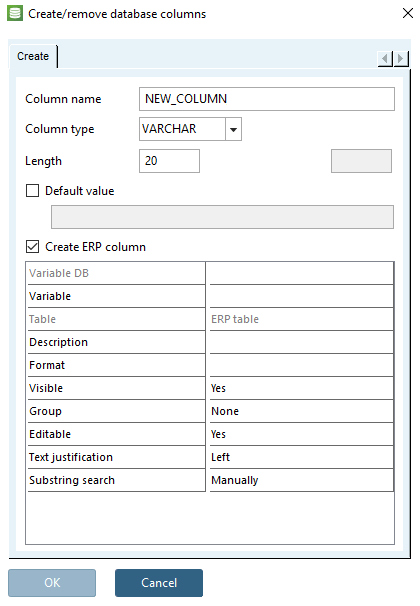
Task: Enable the Default value checkbox
Action: (32, 191)
